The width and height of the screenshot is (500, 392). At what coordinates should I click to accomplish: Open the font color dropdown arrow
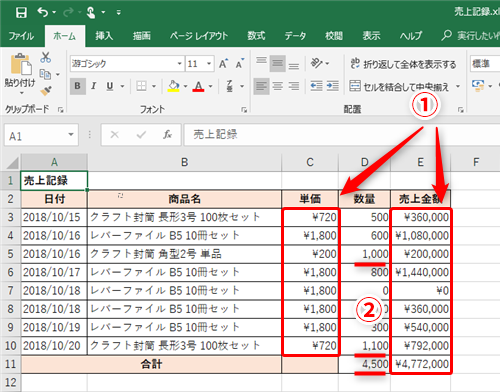point(211,86)
